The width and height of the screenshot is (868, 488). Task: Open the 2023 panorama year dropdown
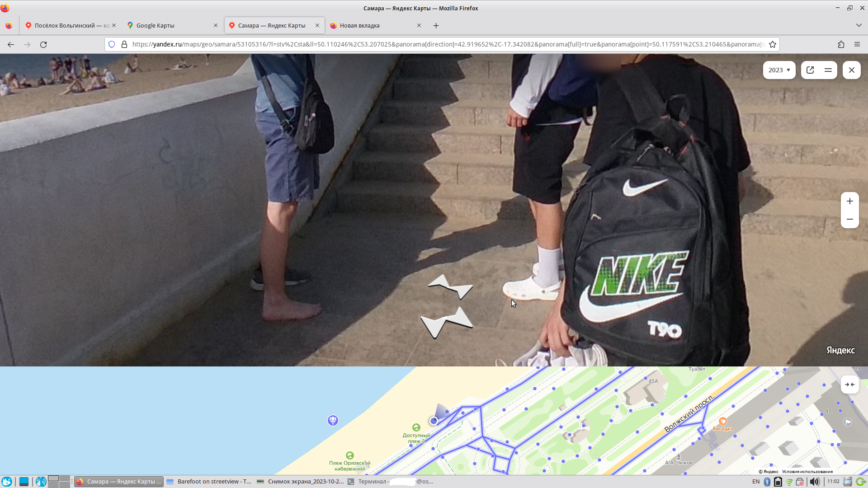click(x=779, y=70)
